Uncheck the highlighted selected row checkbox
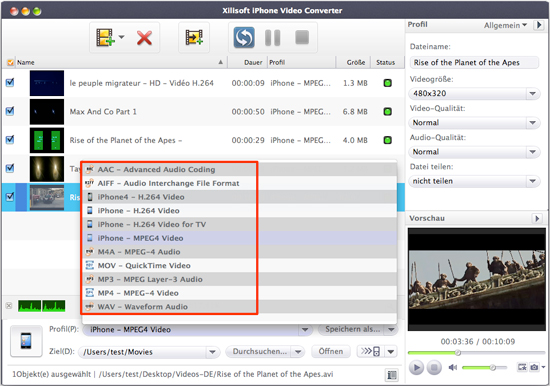Screen dimensions: 550x386 click(10, 197)
